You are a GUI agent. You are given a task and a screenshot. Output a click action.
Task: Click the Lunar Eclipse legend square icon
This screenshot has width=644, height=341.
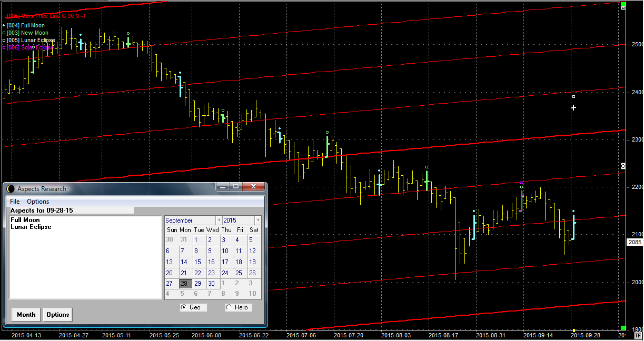pos(4,40)
